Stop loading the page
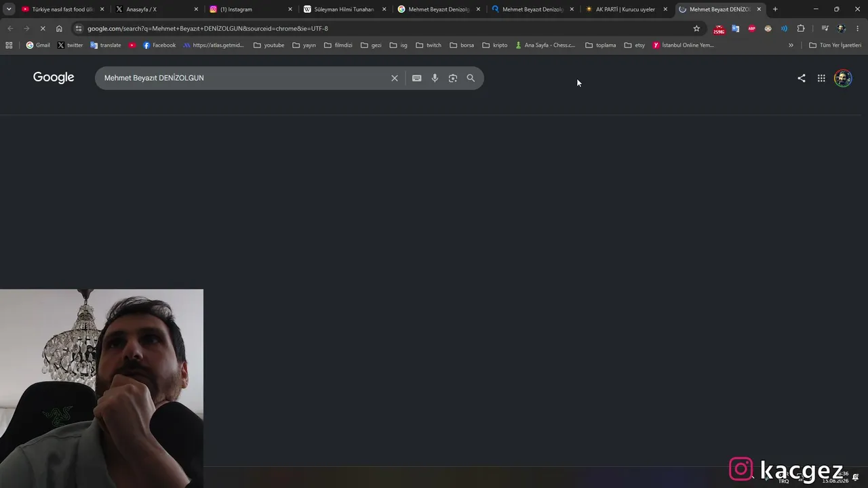The width and height of the screenshot is (868, 488). tap(42, 28)
